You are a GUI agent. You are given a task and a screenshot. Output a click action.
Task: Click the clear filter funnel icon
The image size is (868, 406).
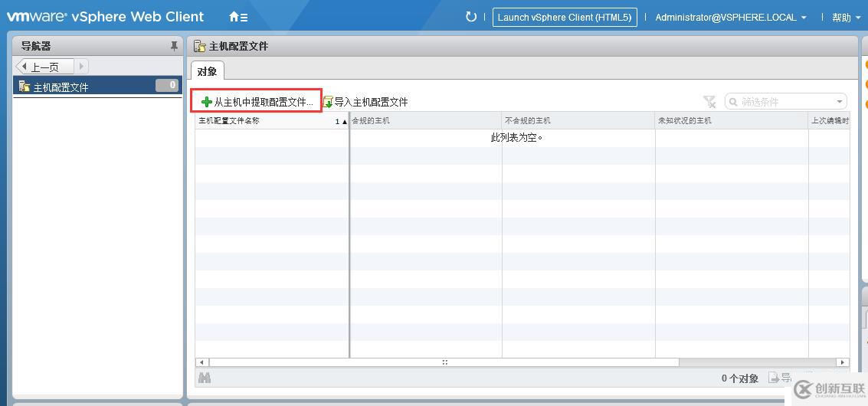click(x=709, y=101)
